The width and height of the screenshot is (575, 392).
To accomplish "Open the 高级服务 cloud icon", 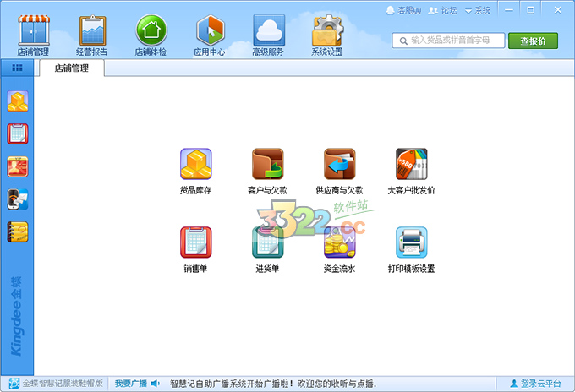I will click(x=269, y=30).
